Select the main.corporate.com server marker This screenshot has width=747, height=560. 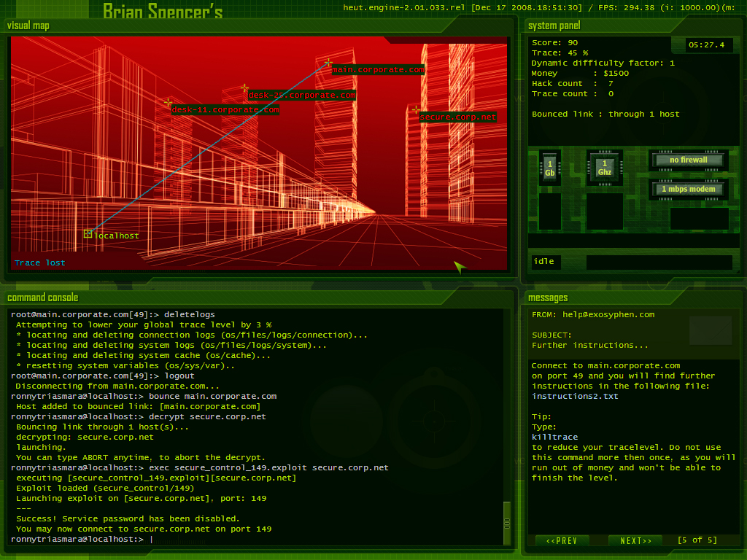(329, 63)
